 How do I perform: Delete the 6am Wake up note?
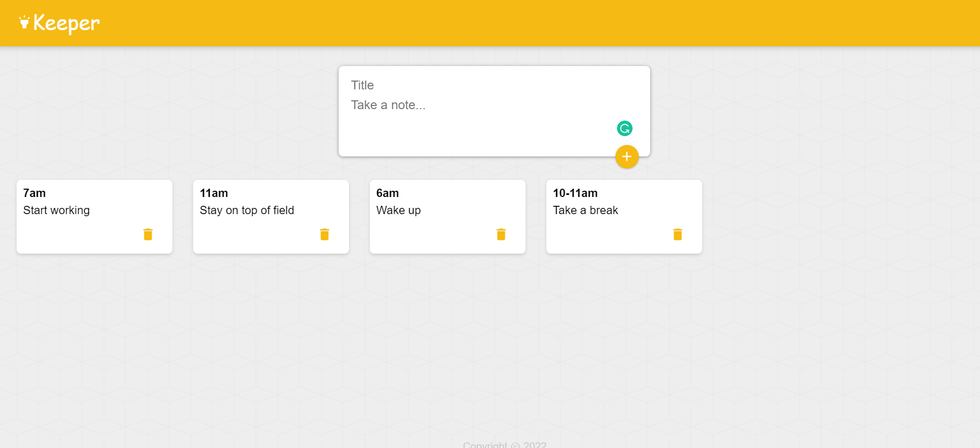[x=501, y=234]
